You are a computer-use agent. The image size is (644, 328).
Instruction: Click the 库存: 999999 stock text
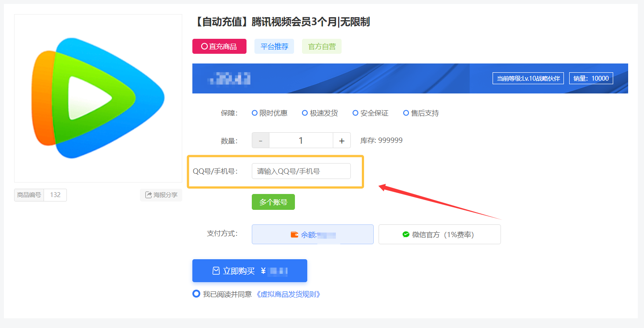tap(381, 140)
